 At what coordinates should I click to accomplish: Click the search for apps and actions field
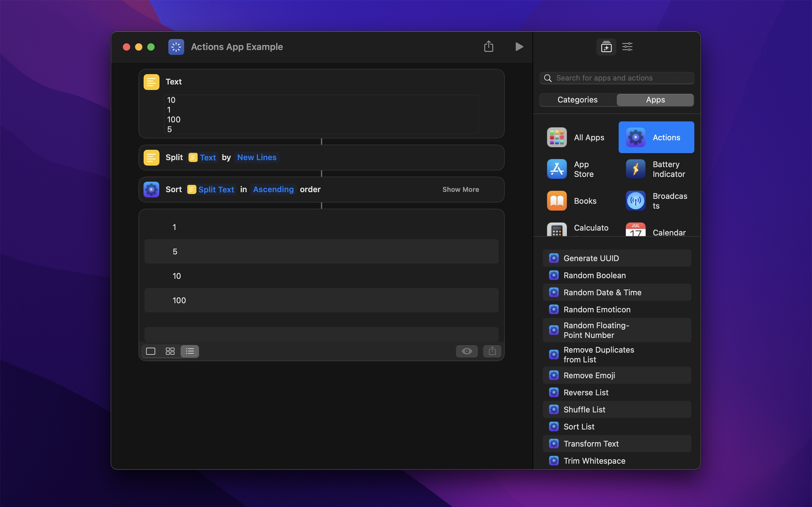coord(616,78)
